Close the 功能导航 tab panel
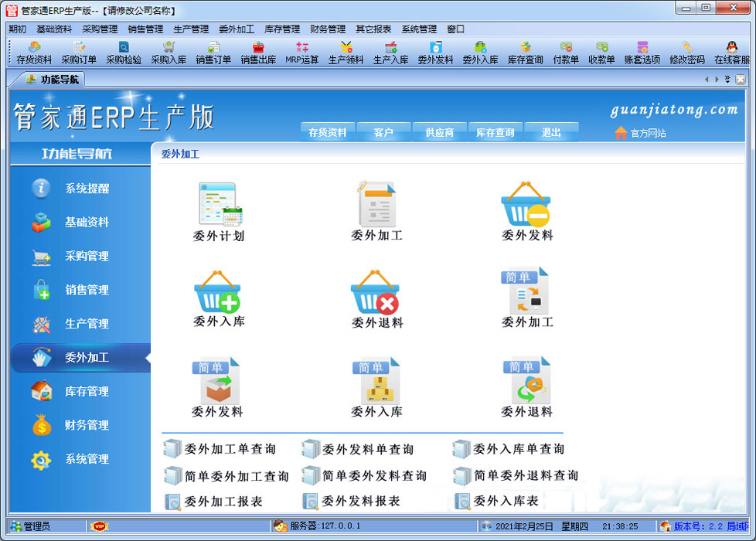The width and height of the screenshot is (756, 541). 740,79
